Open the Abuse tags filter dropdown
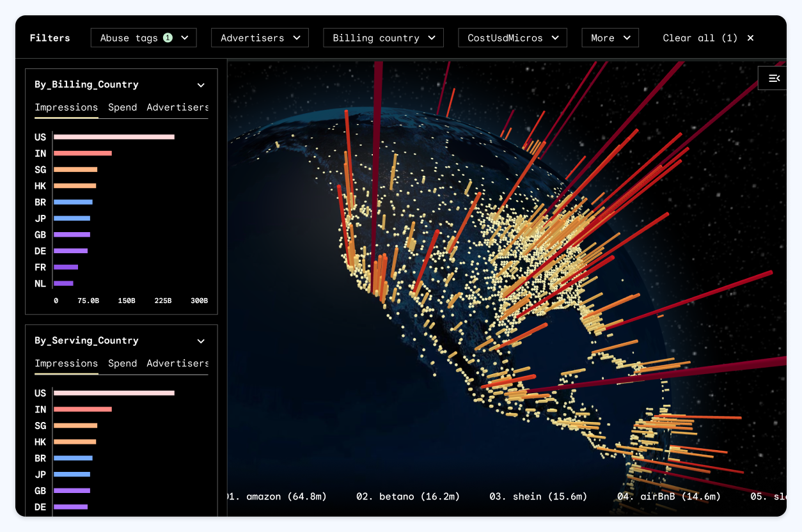The width and height of the screenshot is (802, 532). pyautogui.click(x=143, y=38)
